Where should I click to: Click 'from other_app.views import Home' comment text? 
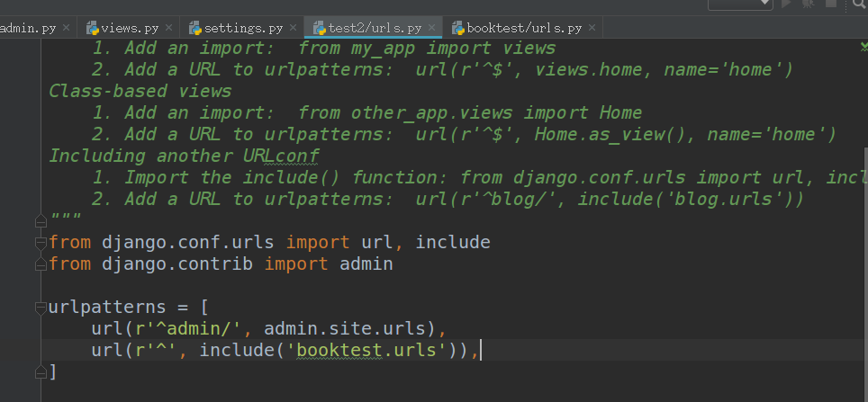point(470,112)
